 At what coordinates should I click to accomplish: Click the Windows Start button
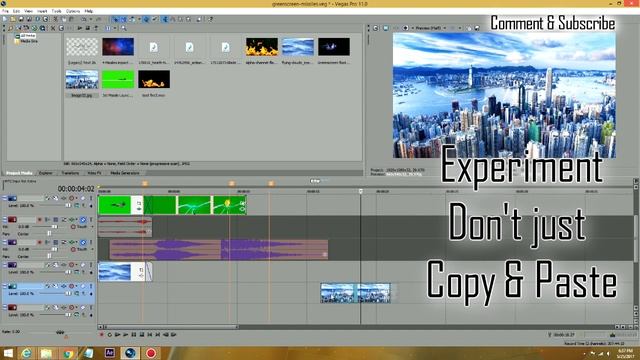pos(8,353)
